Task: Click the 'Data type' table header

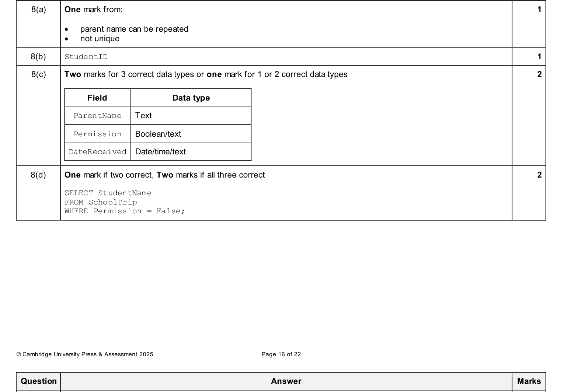Action: pos(191,98)
